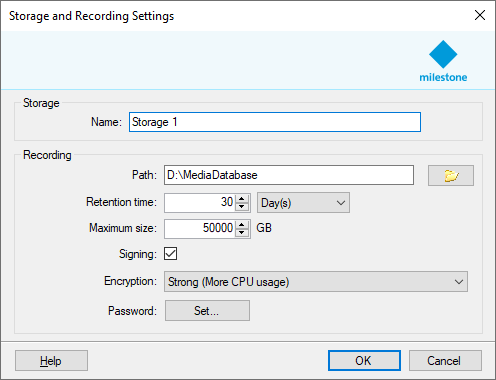Set the encryption password
Image resolution: width=496 pixels, height=380 pixels.
click(x=207, y=311)
